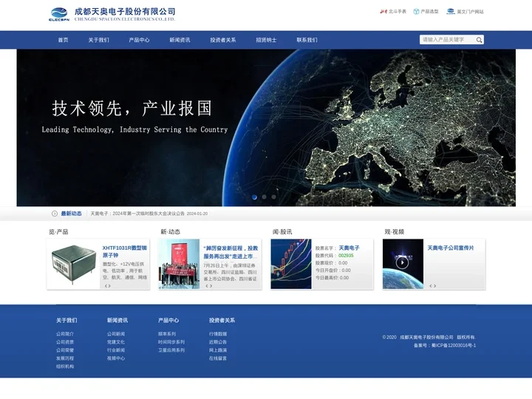Viewport: 532px width, 399px height.
Task: Open footer link 公司新闻
Action: 116,334
